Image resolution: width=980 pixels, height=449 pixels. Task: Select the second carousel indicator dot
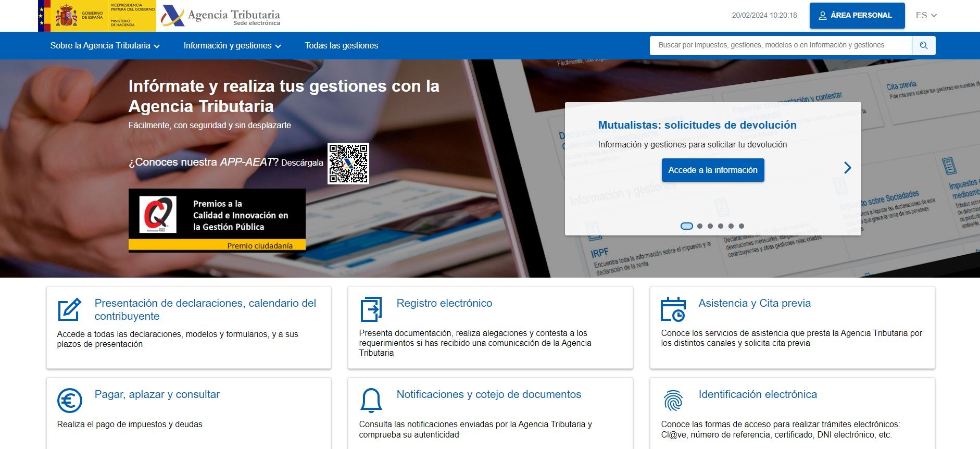point(700,226)
